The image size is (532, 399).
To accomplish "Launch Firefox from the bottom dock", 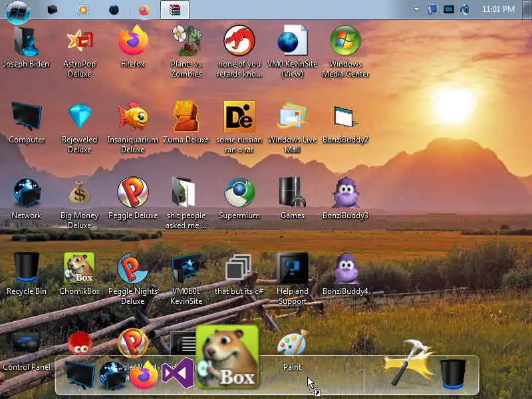I will (144, 375).
